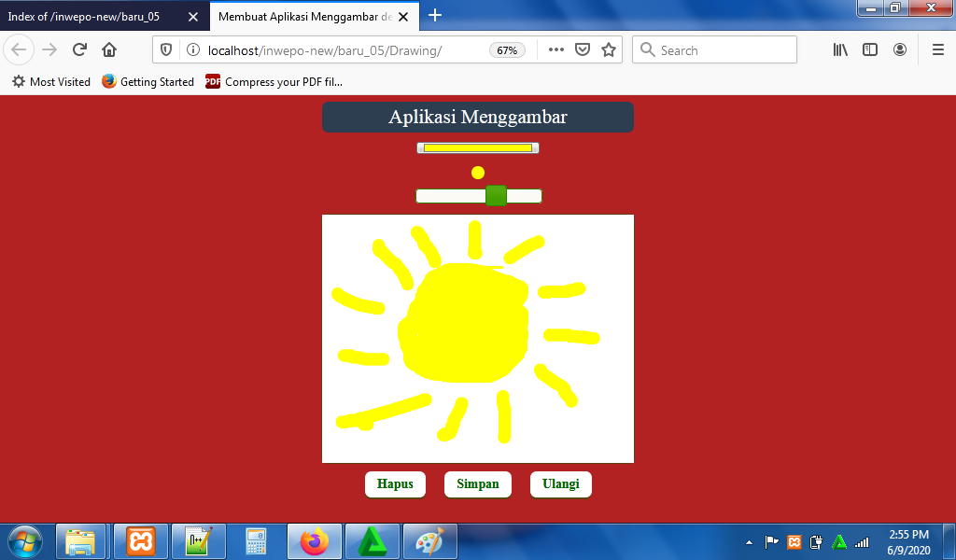
Task: Toggle the sidebar view icon
Action: (x=870, y=50)
